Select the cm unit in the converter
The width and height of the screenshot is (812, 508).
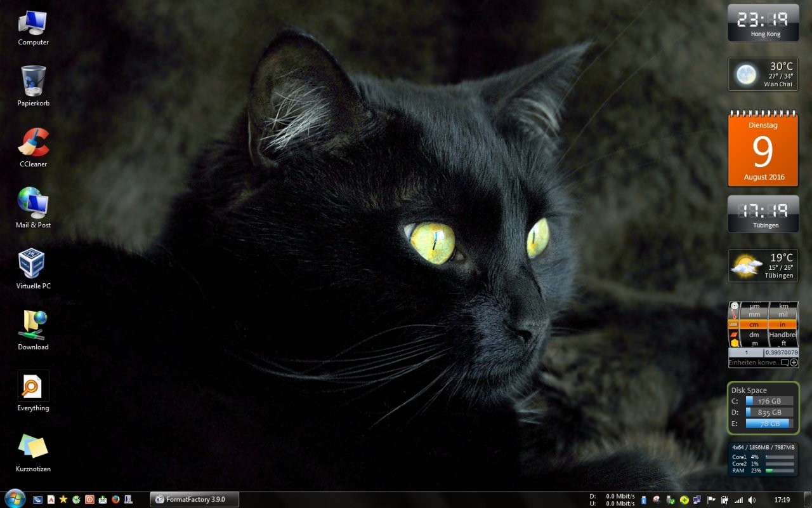[754, 324]
